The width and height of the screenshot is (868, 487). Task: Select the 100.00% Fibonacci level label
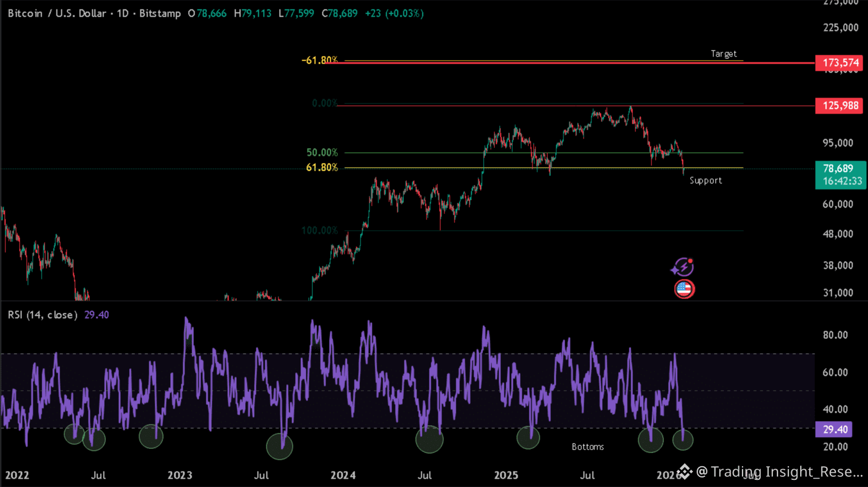[x=319, y=230]
